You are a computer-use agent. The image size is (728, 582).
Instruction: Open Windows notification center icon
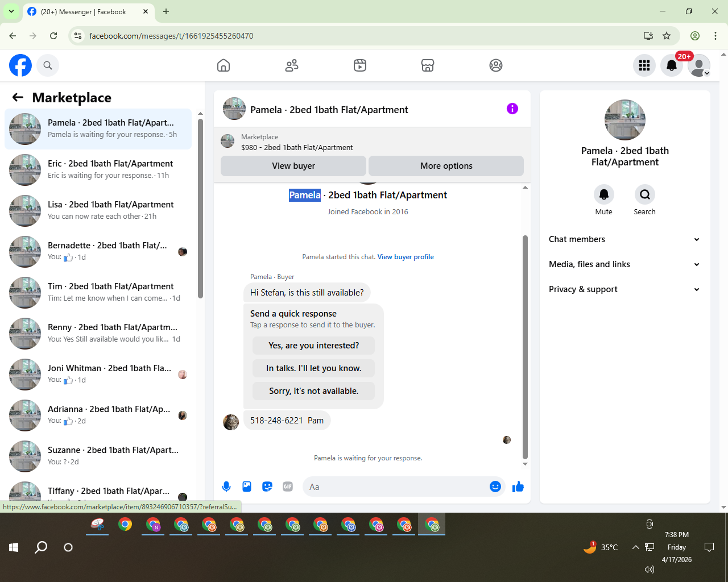(x=709, y=547)
